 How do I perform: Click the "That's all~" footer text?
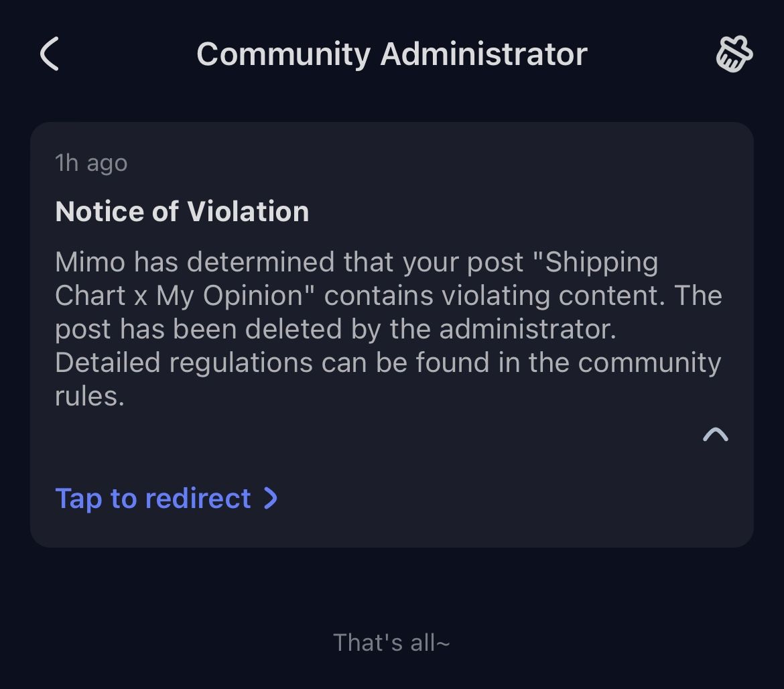coord(391,643)
